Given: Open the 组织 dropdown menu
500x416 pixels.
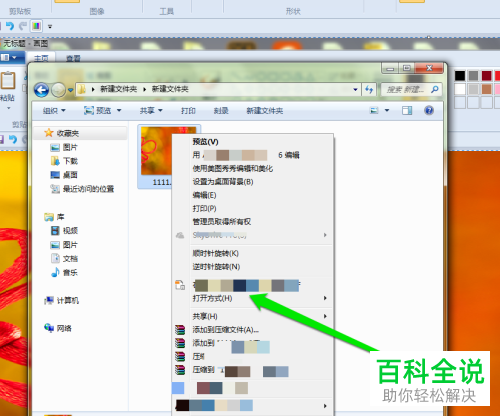Looking at the screenshot, I should click(x=54, y=111).
